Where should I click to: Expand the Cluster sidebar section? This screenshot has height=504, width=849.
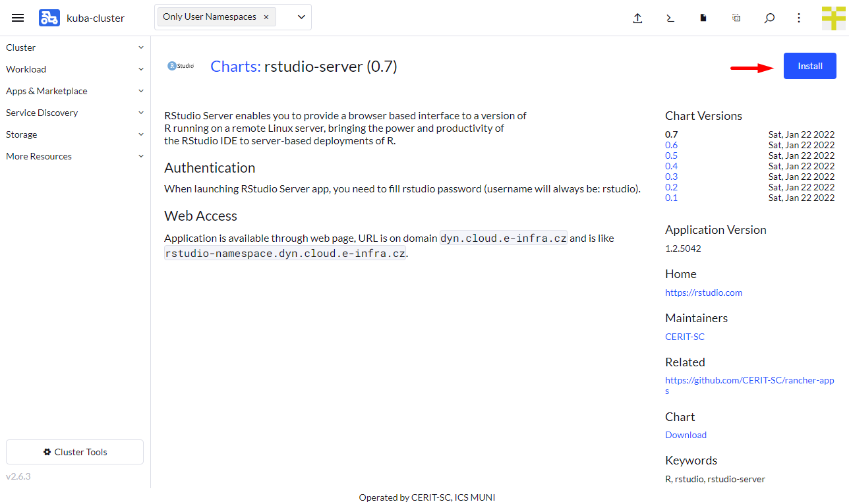pyautogui.click(x=75, y=47)
